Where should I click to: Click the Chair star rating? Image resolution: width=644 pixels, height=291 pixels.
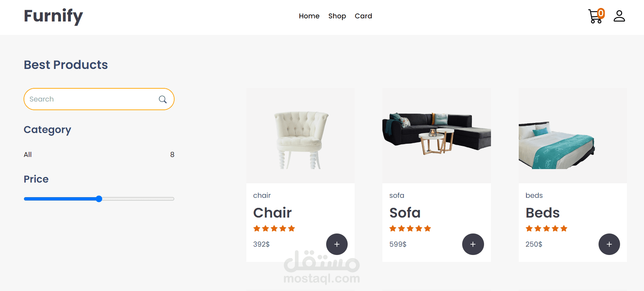(x=274, y=228)
